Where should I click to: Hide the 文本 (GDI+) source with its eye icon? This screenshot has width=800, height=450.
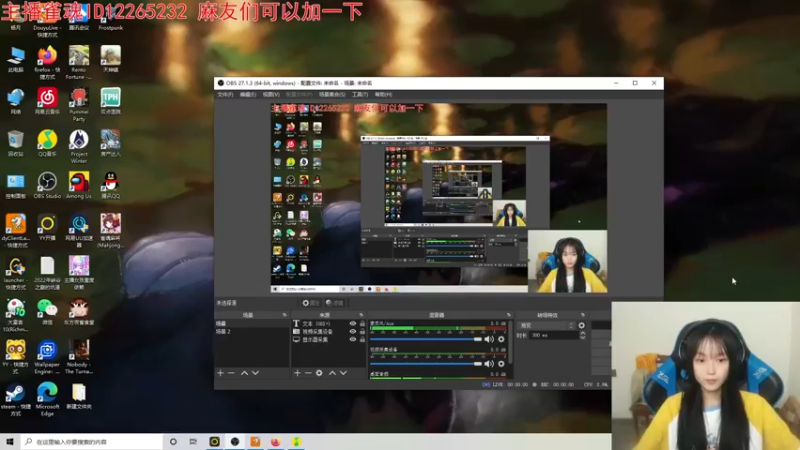(353, 323)
